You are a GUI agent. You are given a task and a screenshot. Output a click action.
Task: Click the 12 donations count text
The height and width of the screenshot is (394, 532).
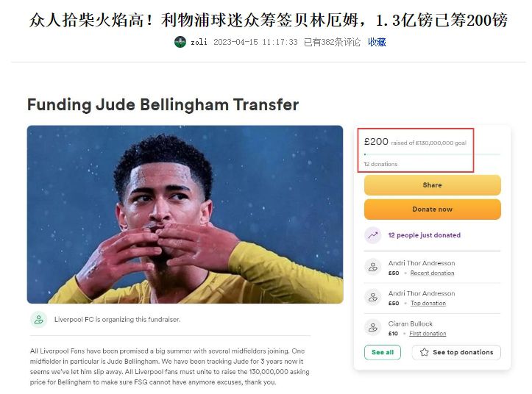pos(380,164)
